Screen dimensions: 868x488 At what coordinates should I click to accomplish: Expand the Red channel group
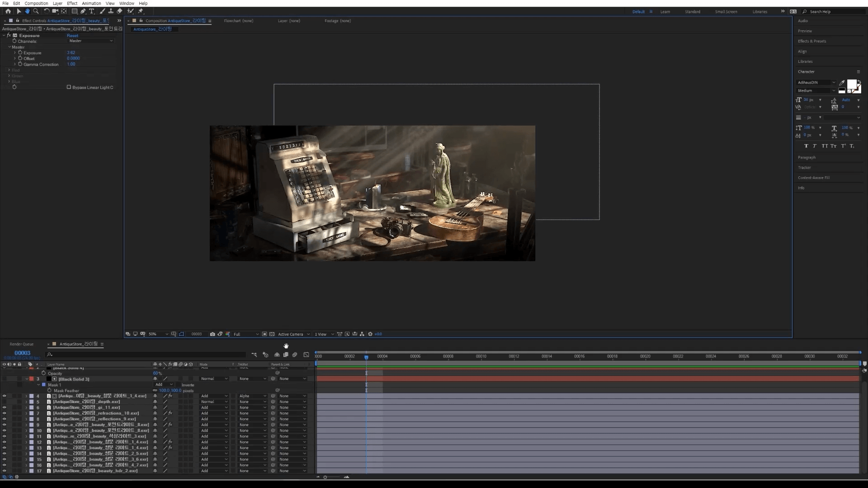[x=9, y=70]
